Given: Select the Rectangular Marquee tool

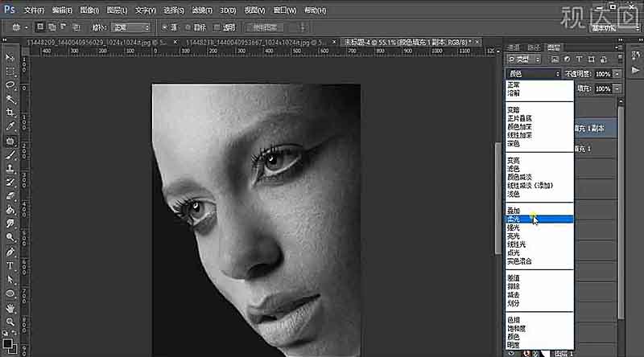Looking at the screenshot, I should (10, 72).
